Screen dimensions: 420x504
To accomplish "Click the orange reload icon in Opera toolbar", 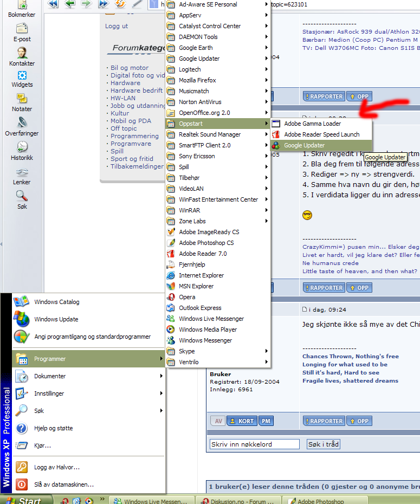I will [120, 4].
